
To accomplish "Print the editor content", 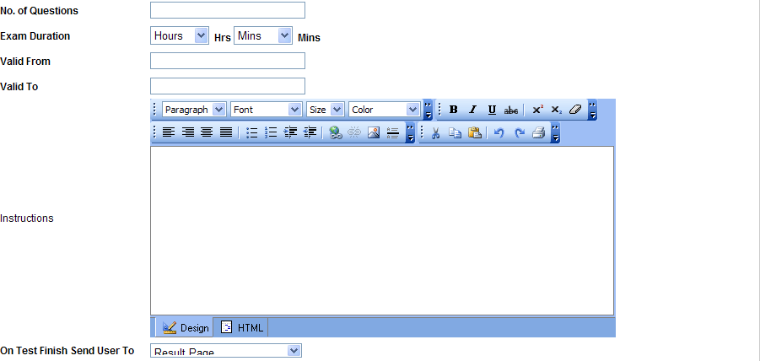I will pyautogui.click(x=538, y=132).
